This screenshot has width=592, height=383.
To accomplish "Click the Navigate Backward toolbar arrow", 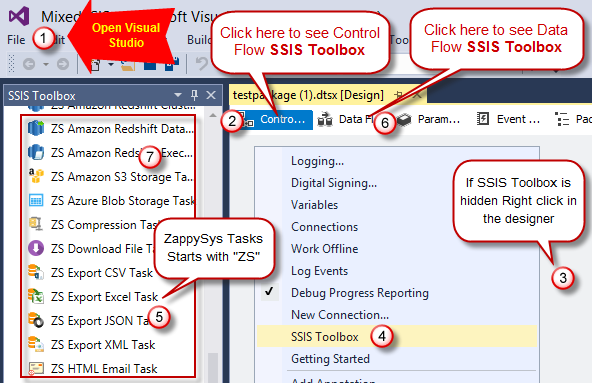I will pos(29,64).
